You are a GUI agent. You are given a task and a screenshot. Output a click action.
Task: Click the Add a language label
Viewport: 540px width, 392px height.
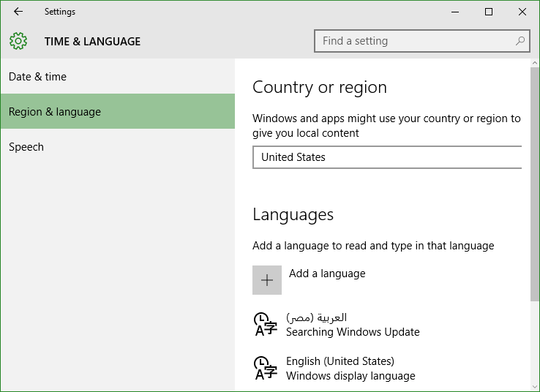(327, 274)
